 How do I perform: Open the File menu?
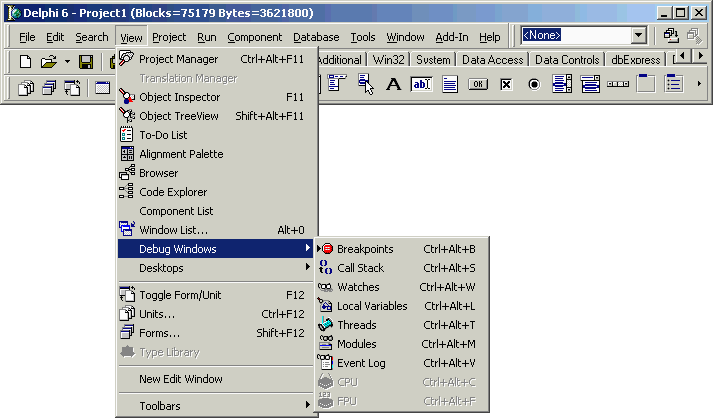27,37
